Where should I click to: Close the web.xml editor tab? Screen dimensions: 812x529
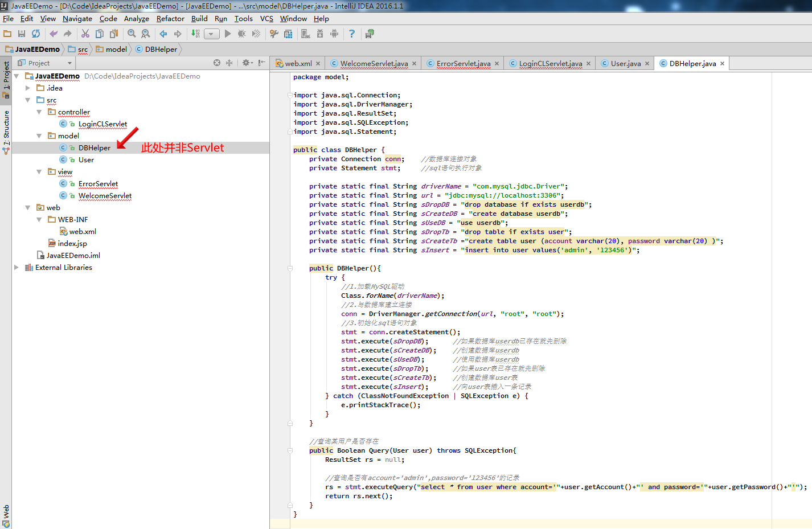click(318, 64)
